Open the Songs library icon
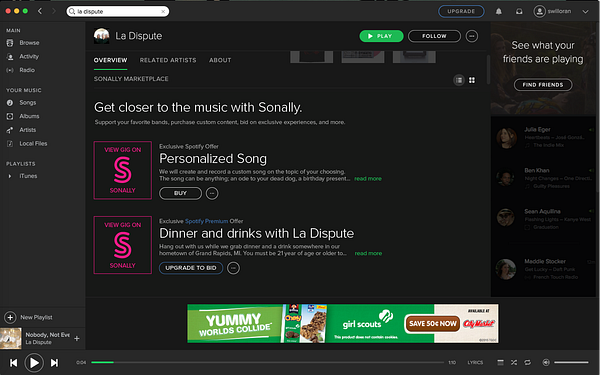 pyautogui.click(x=10, y=103)
